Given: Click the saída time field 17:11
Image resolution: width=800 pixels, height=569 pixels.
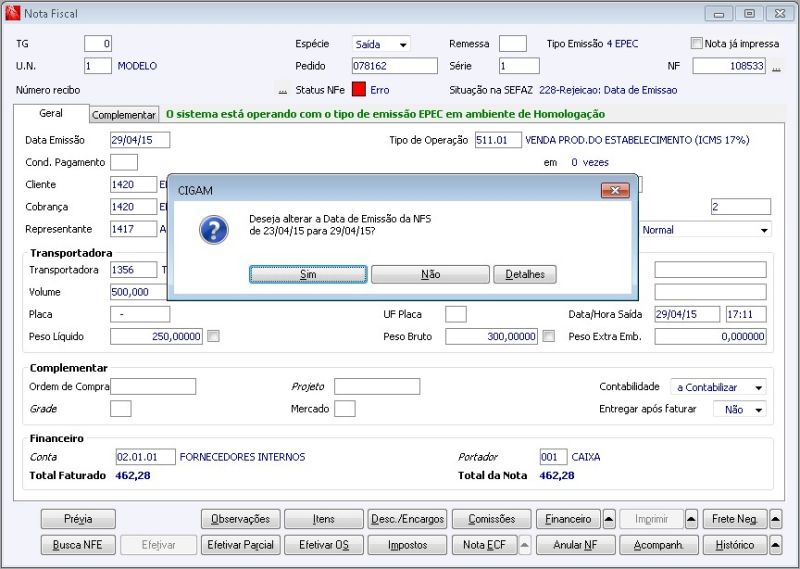Looking at the screenshot, I should (746, 314).
